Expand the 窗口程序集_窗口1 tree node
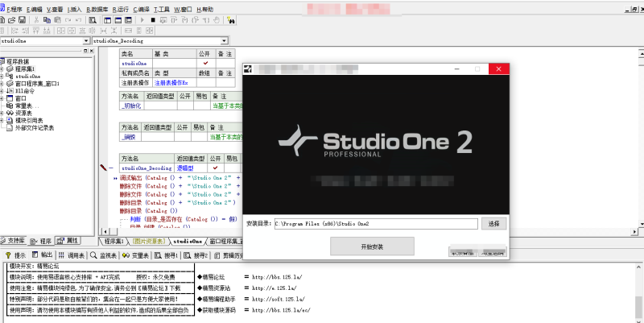The image size is (644, 323). tap(2, 84)
